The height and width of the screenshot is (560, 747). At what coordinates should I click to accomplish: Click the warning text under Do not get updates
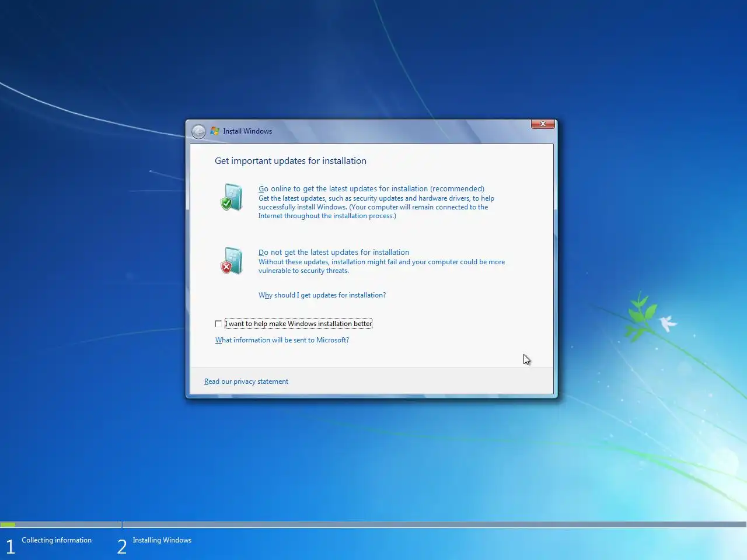click(382, 266)
